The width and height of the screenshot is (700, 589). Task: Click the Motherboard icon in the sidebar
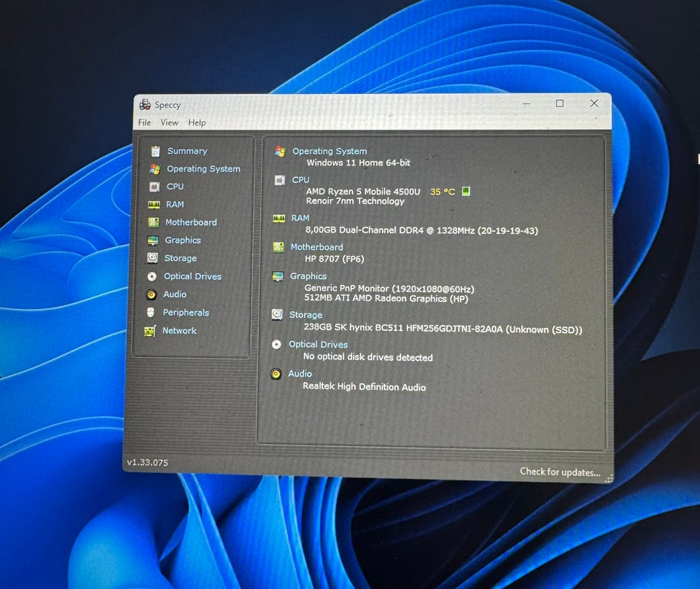click(x=154, y=222)
